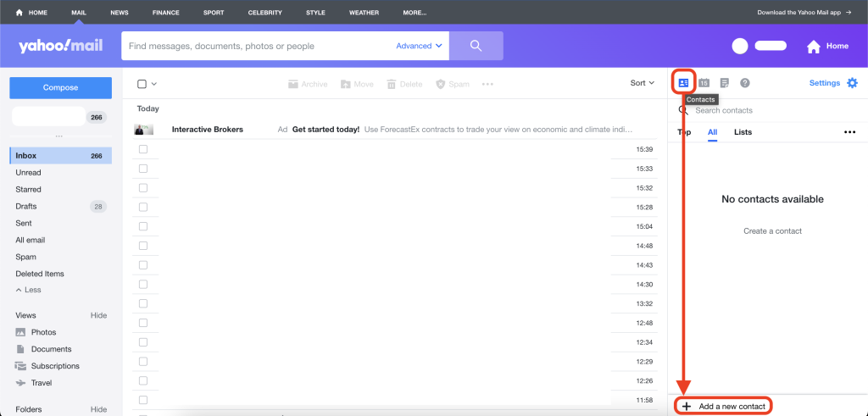Screen dimensions: 868x416
Task: Click the three-dot more actions icon in toolbar
Action: [487, 84]
